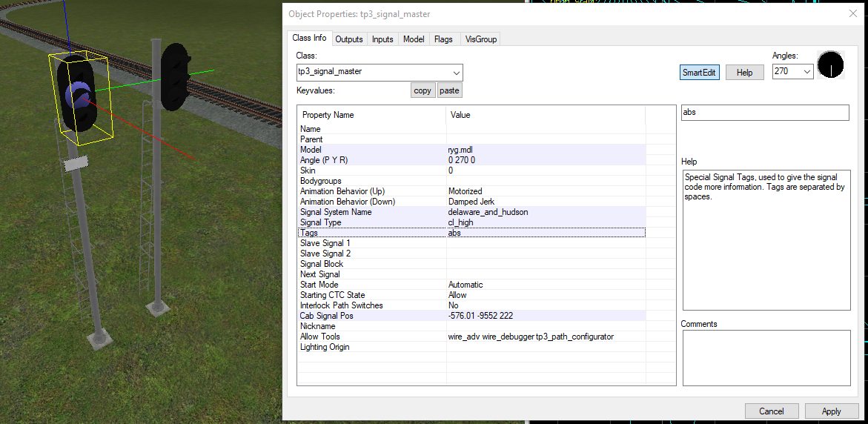
Task: Click the purple entity icon in 3D view
Action: click(x=76, y=95)
